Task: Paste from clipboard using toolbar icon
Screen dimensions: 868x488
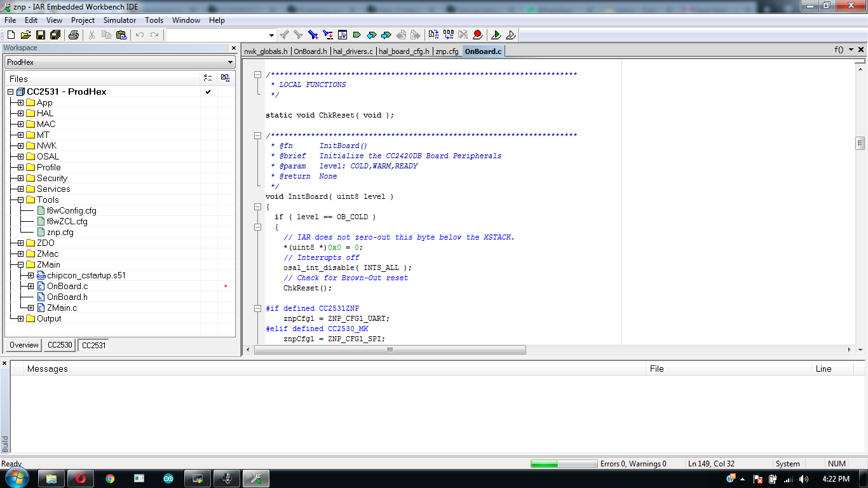Action: point(121,35)
